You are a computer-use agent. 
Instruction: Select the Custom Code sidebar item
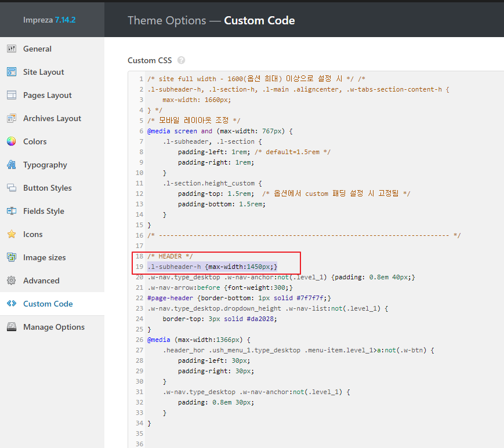(x=52, y=304)
